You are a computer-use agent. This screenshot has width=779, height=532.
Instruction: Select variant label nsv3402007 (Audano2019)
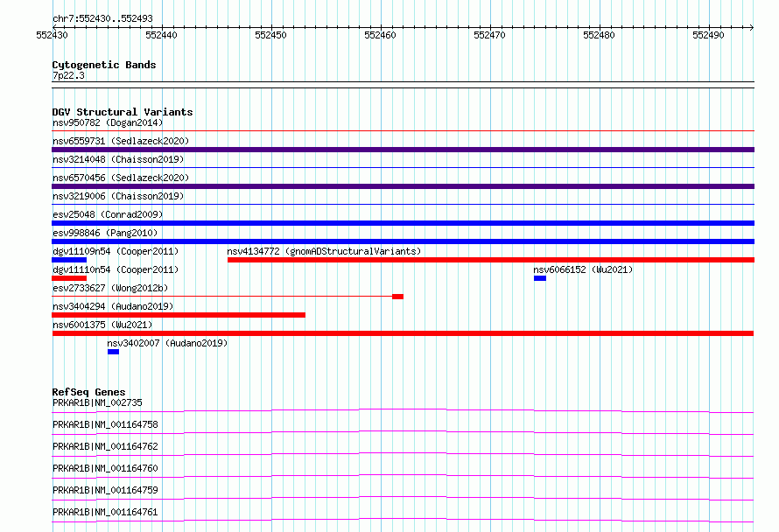167,343
